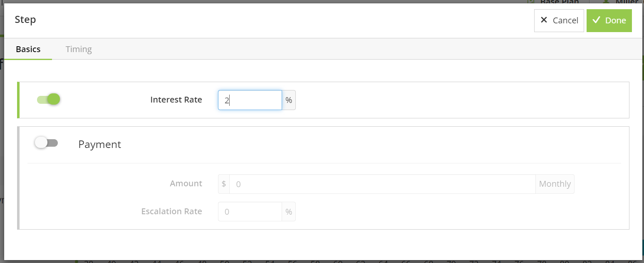Click the Cancel button with X icon
The width and height of the screenshot is (644, 263).
(559, 20)
